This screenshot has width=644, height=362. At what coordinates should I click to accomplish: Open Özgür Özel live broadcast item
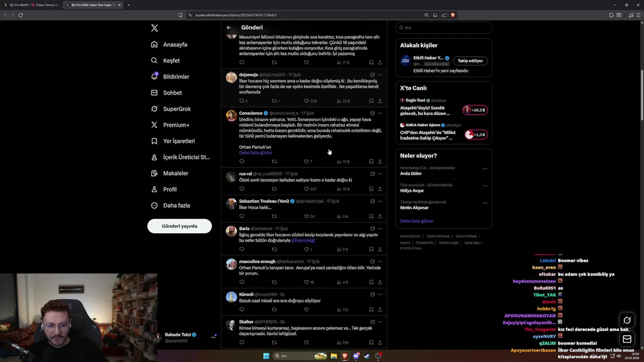[443, 107]
